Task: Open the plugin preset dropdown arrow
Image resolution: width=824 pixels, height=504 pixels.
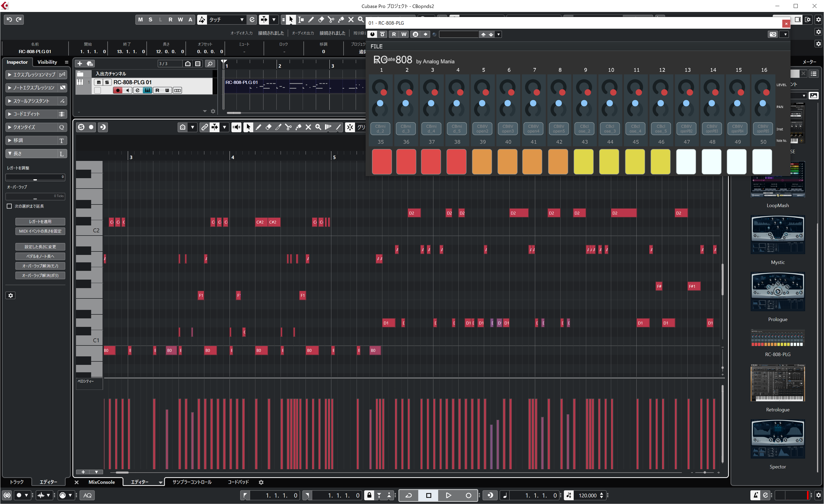Action: [x=498, y=35]
